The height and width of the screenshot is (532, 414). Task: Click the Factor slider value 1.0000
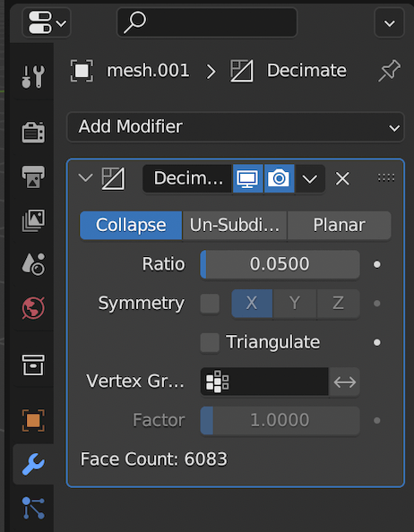click(280, 421)
